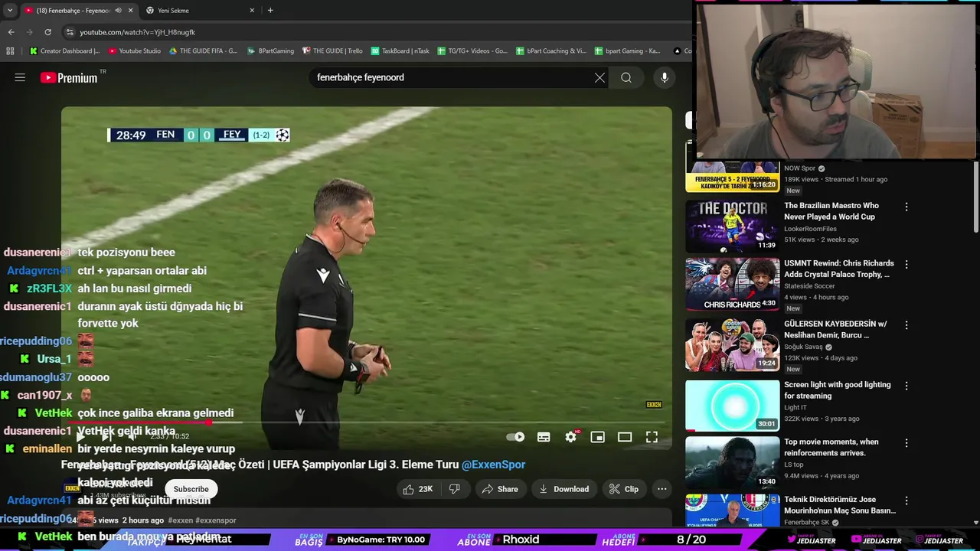This screenshot has width=980, height=551.
Task: Share this video
Action: 501,489
